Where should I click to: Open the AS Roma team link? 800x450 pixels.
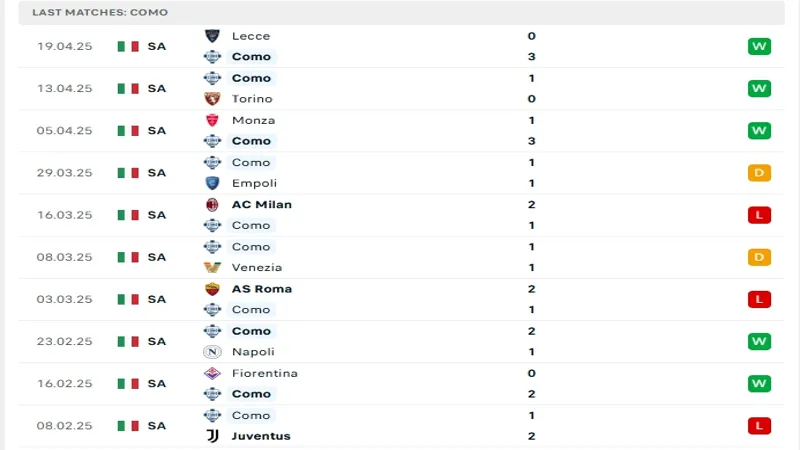(x=262, y=288)
